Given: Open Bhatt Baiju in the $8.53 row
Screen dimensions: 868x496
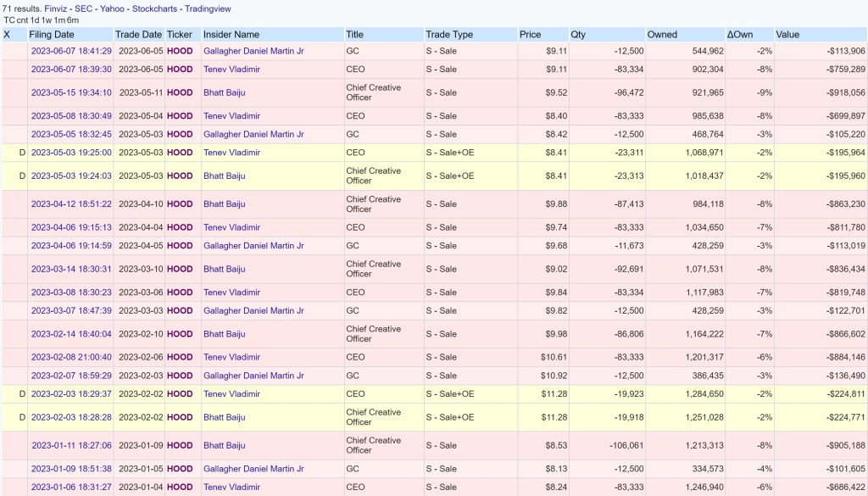Looking at the screenshot, I should click(224, 445).
